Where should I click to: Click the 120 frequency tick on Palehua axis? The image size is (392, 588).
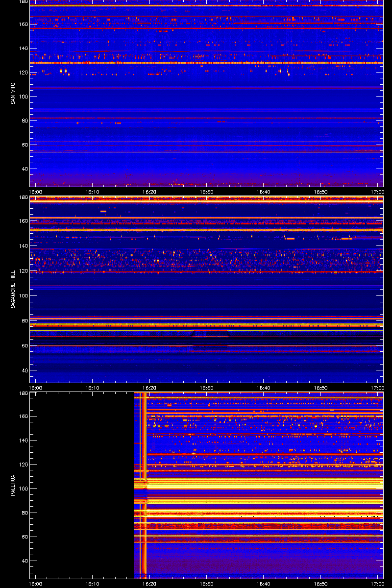tap(23, 465)
